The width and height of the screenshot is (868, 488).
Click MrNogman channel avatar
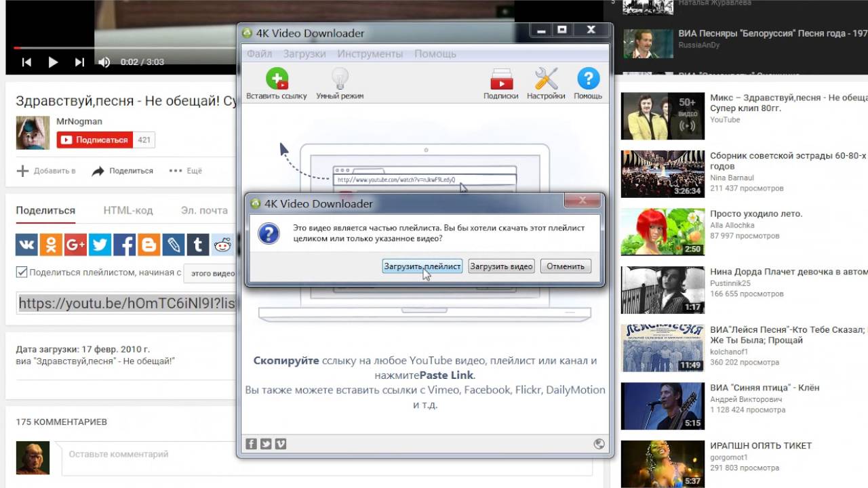pyautogui.click(x=33, y=132)
